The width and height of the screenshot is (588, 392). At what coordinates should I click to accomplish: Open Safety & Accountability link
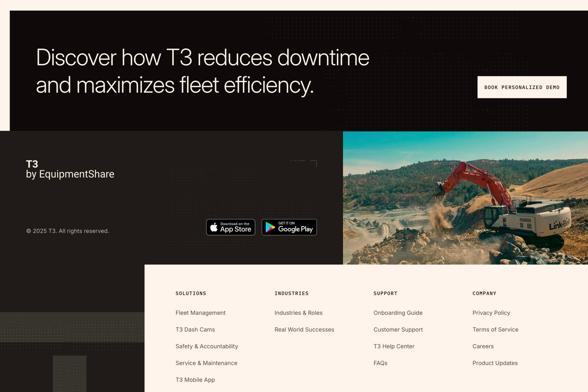[207, 346]
